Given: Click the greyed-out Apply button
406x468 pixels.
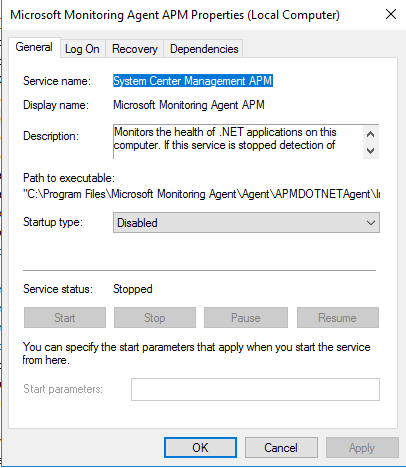Looking at the screenshot, I should (x=362, y=448).
